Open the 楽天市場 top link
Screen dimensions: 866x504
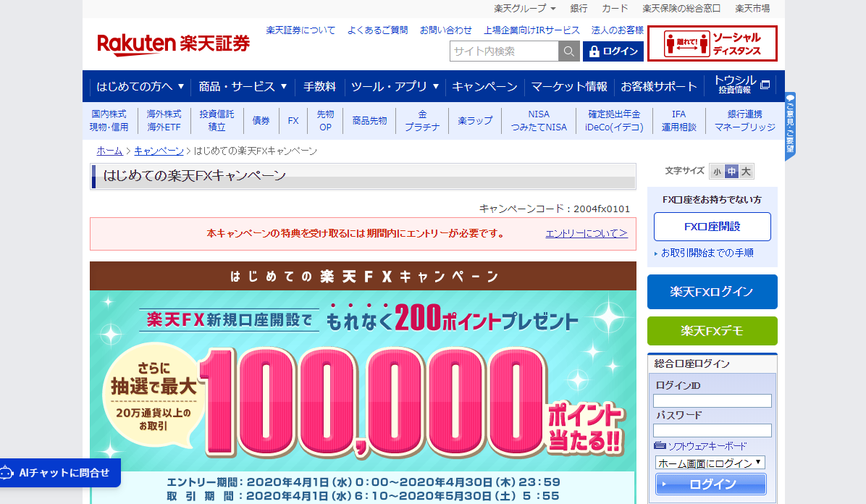(752, 8)
